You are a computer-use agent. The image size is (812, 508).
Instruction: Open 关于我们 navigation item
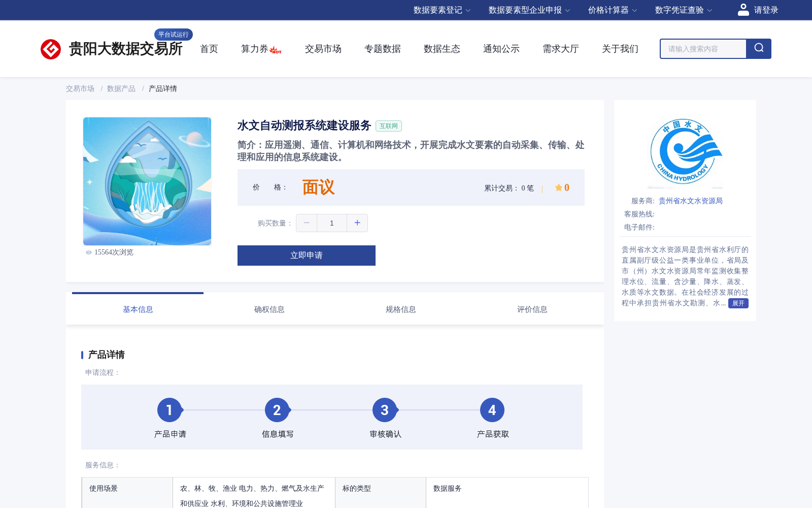[620, 49]
